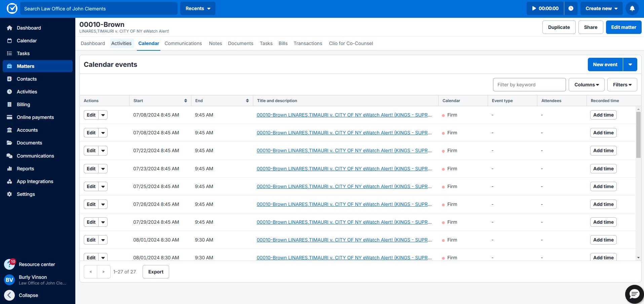Open the Matters briefcase icon
This screenshot has height=304, width=644.
click(x=9, y=66)
